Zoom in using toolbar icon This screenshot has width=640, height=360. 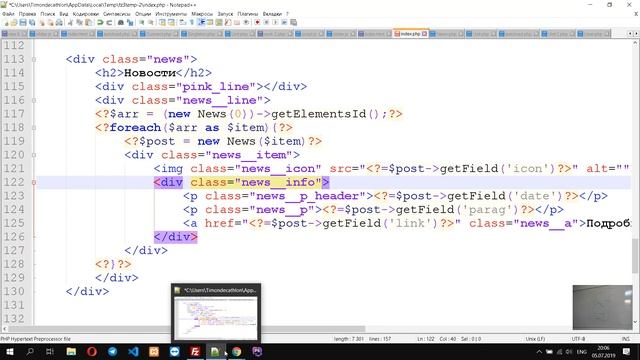click(142, 22)
